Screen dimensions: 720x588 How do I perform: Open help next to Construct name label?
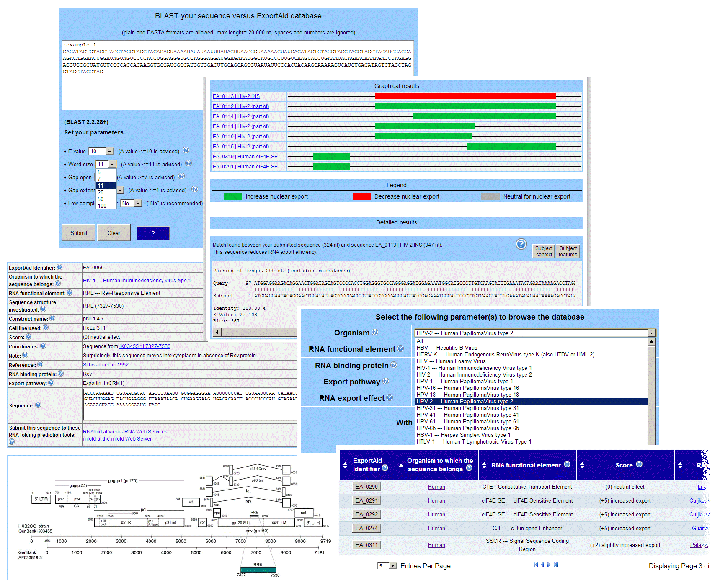coord(52,318)
